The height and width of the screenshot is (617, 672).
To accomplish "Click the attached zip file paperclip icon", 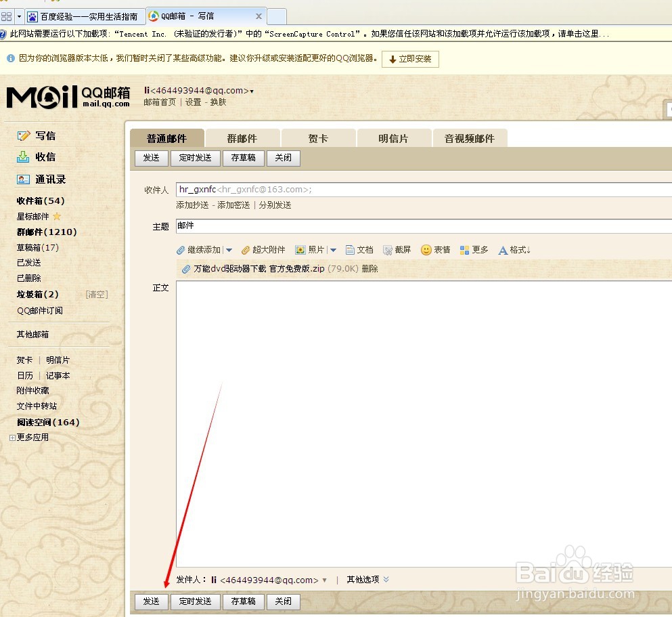I will coord(186,269).
